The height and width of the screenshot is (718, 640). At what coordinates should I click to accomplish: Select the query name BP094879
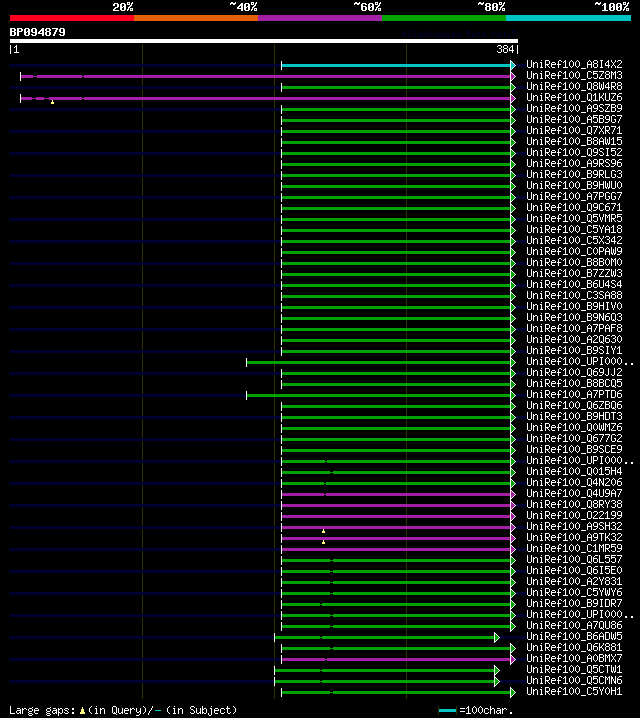click(38, 32)
